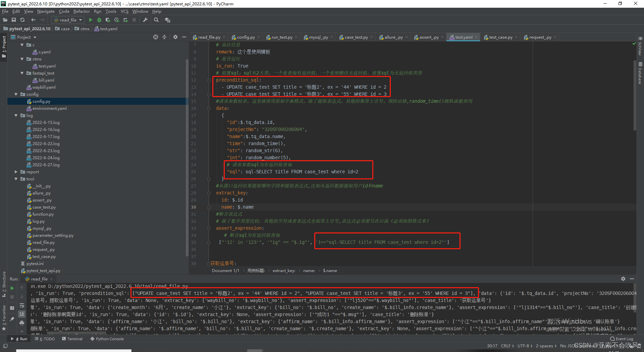Click the Locate current file crosshair icon
This screenshot has width=644, height=352.
[x=156, y=37]
